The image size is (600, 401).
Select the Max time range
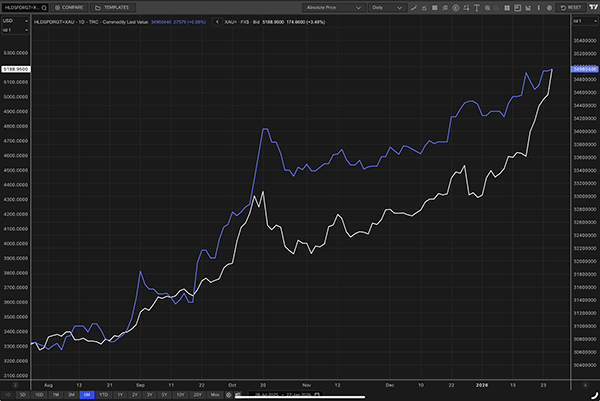(x=215, y=396)
